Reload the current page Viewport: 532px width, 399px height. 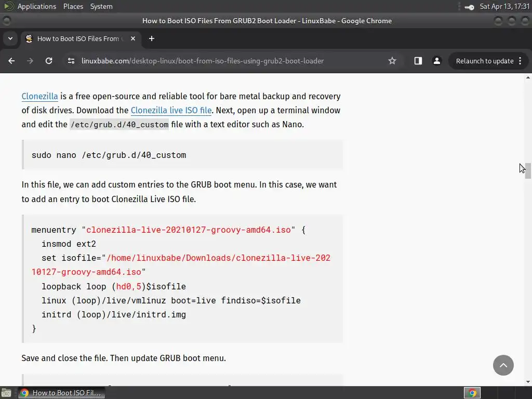pyautogui.click(x=49, y=61)
